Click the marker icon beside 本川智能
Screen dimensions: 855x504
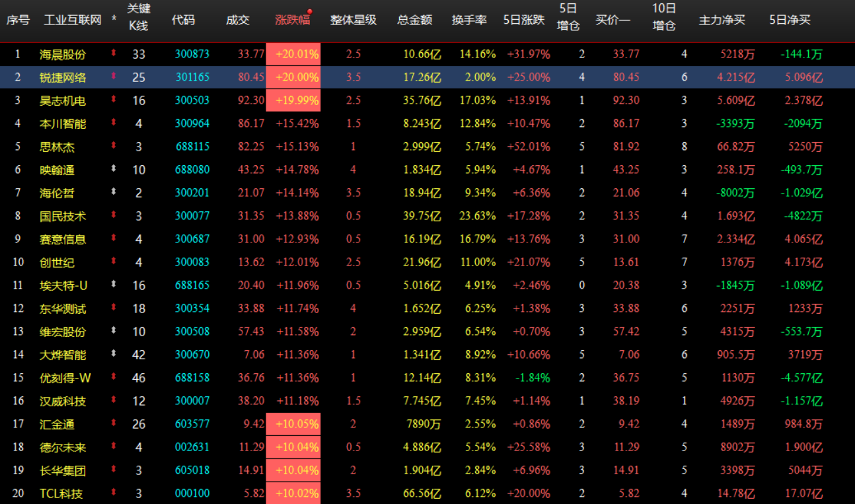(x=114, y=123)
